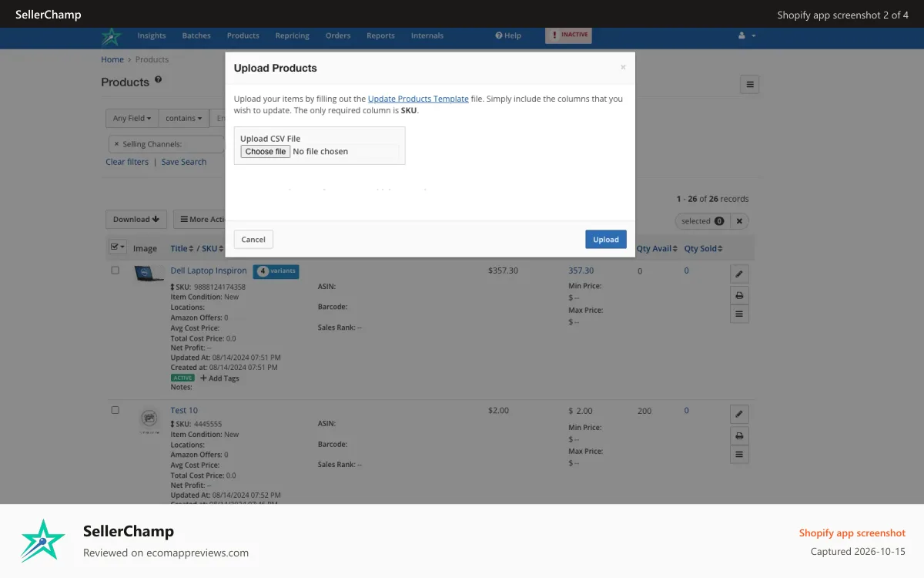Click Choose file for CSV upload
924x578 pixels.
pyautogui.click(x=265, y=152)
